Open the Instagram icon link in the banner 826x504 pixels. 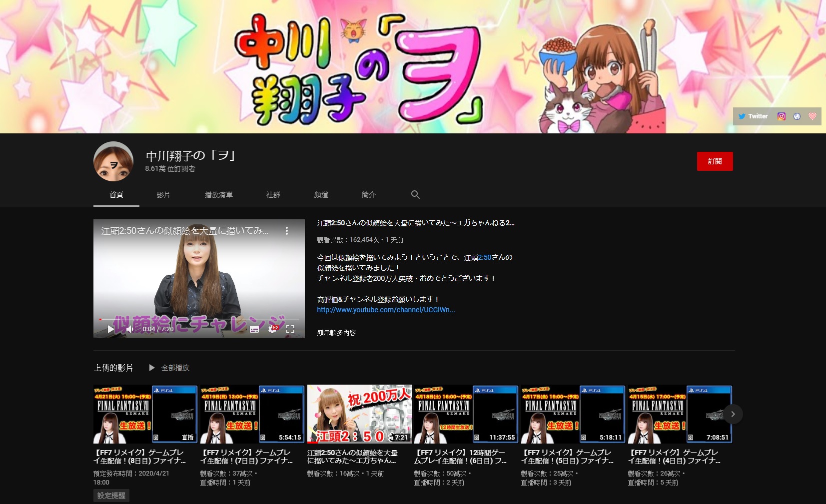click(x=782, y=116)
